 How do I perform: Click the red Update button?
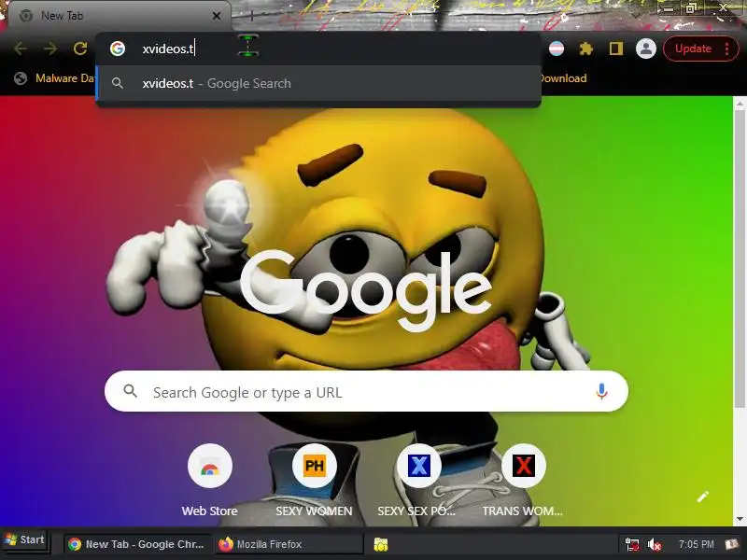[x=693, y=49]
